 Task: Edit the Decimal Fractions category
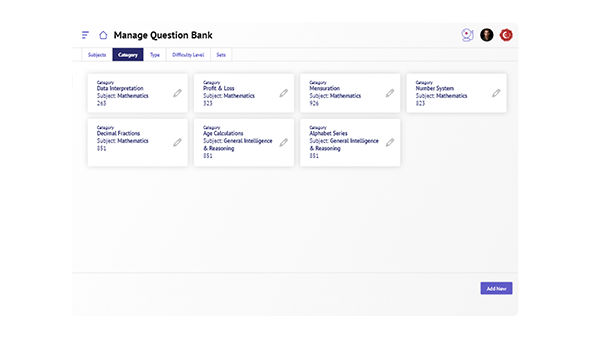click(177, 142)
